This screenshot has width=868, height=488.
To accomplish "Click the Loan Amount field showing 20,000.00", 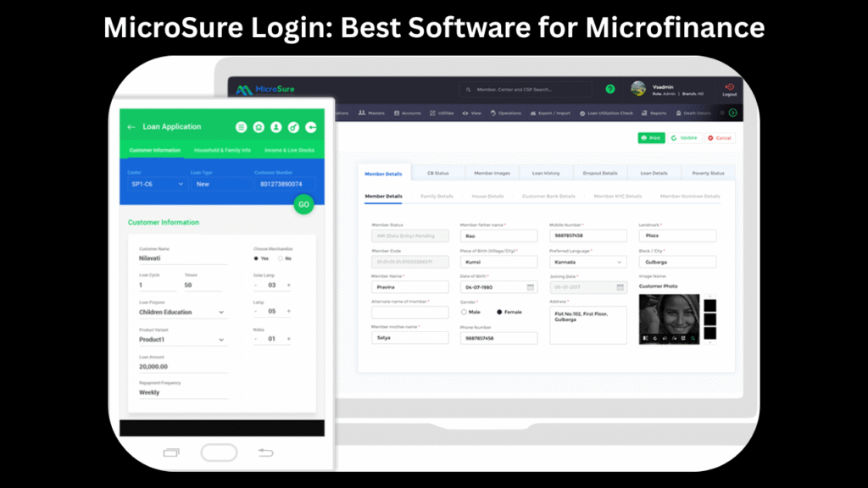I will [183, 367].
